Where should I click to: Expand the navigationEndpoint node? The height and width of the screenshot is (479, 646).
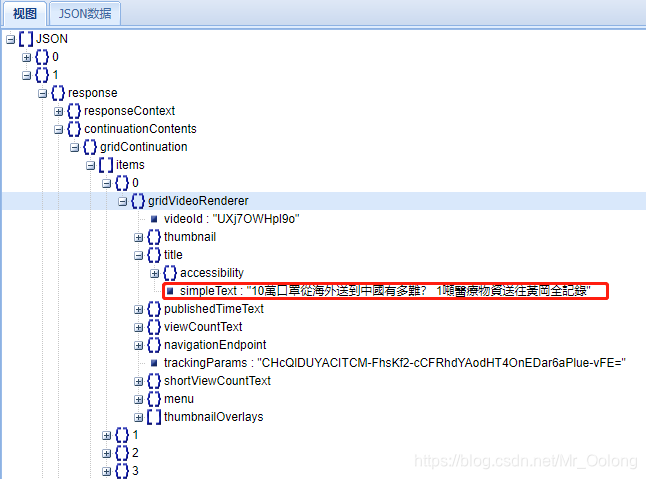138,345
